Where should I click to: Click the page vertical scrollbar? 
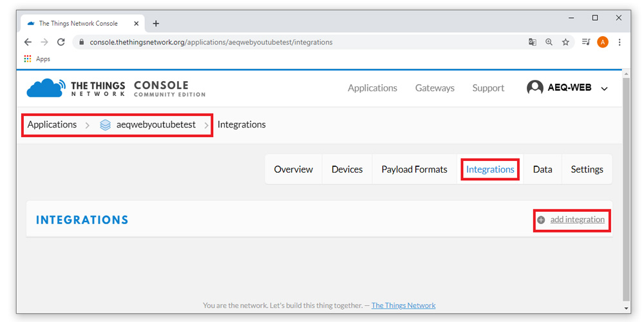pos(627,189)
